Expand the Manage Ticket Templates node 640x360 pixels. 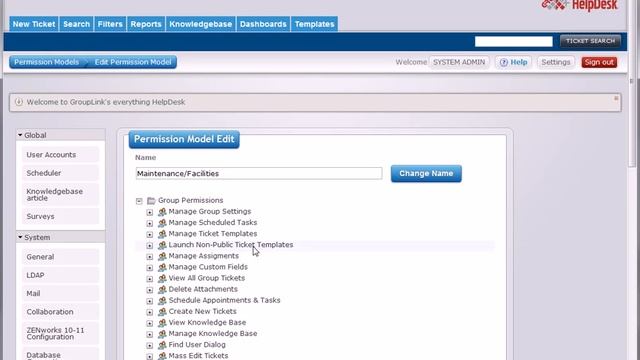tap(149, 234)
